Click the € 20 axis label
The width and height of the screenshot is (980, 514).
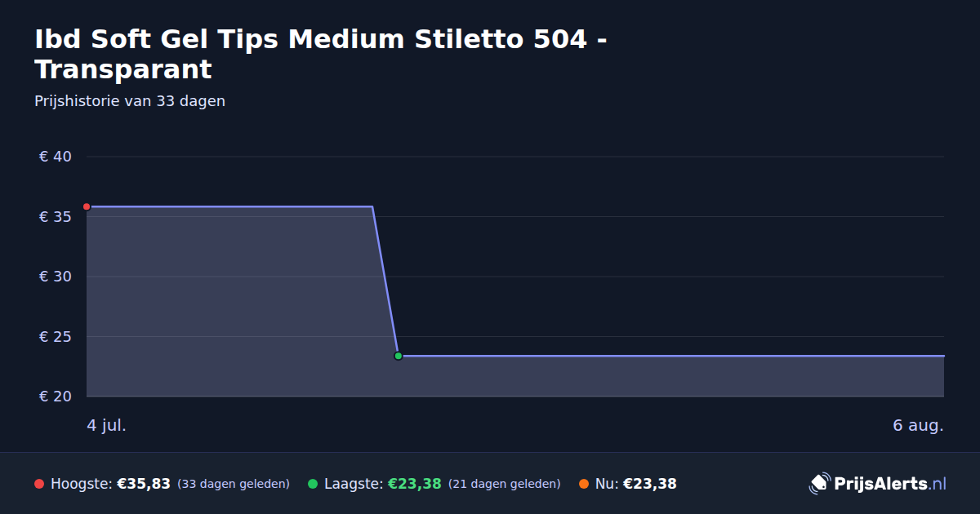pos(56,397)
